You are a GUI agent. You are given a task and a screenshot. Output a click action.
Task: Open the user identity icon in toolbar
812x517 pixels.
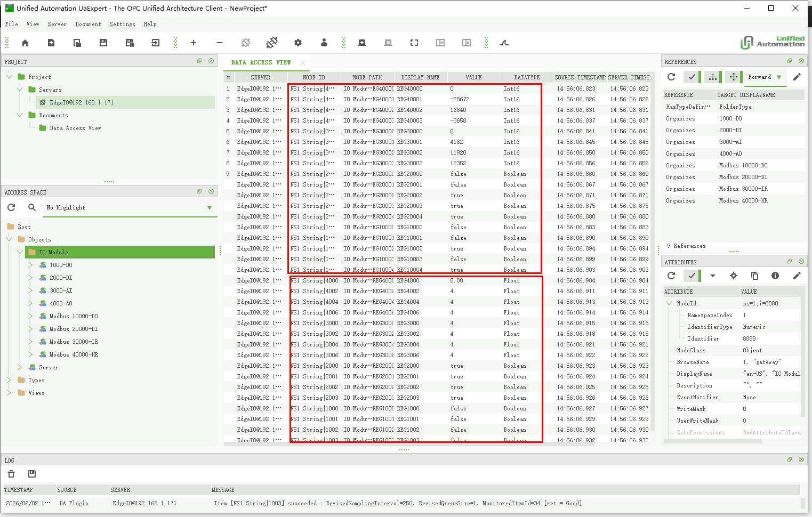[324, 43]
